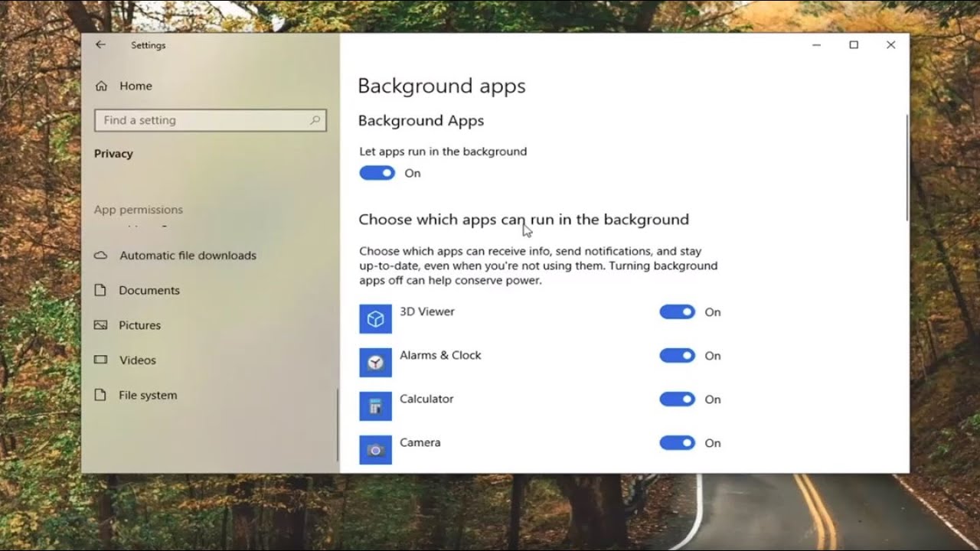This screenshot has width=980, height=551.
Task: Click the Pictures icon in sidebar
Action: pyautogui.click(x=100, y=325)
